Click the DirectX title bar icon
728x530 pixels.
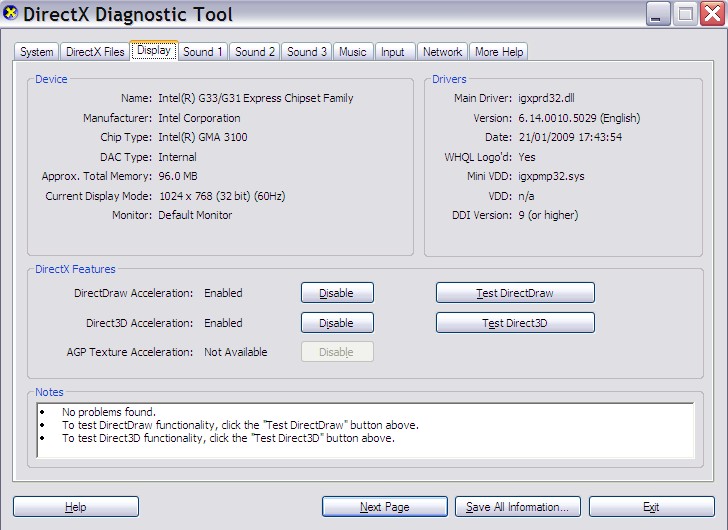click(10, 13)
